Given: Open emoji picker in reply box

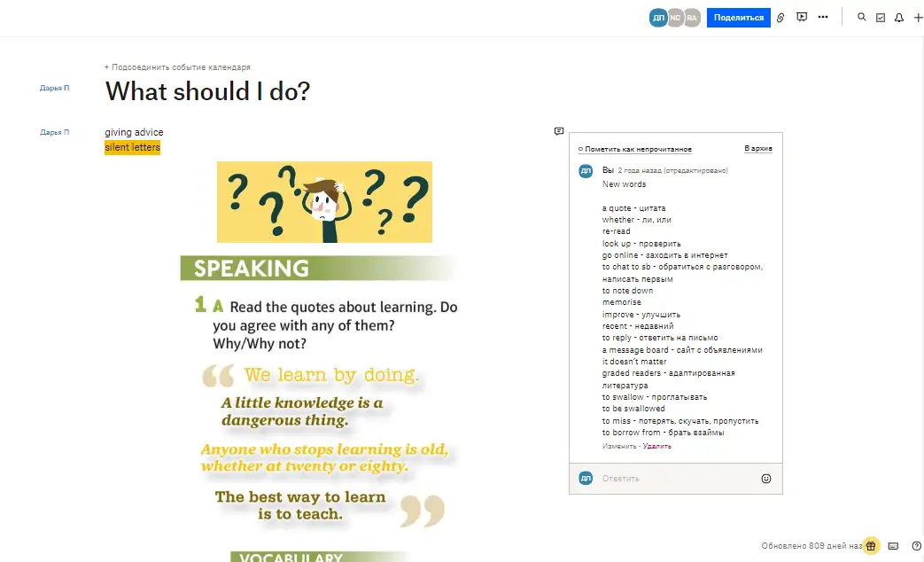Looking at the screenshot, I should tap(766, 479).
